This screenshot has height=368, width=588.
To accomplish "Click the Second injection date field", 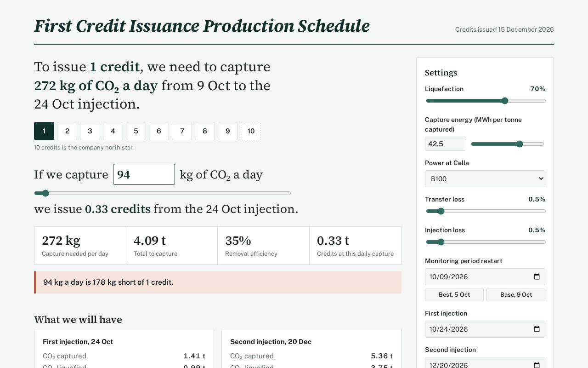I will (485, 363).
